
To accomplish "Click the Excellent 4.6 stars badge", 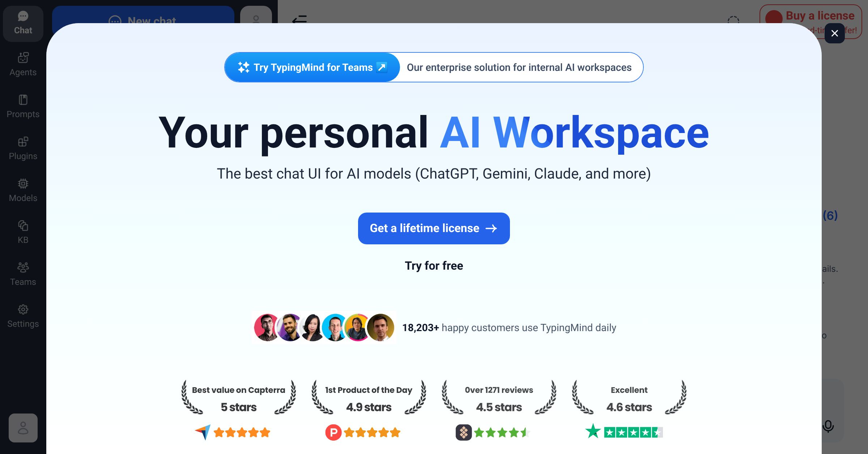I will 629,398.
